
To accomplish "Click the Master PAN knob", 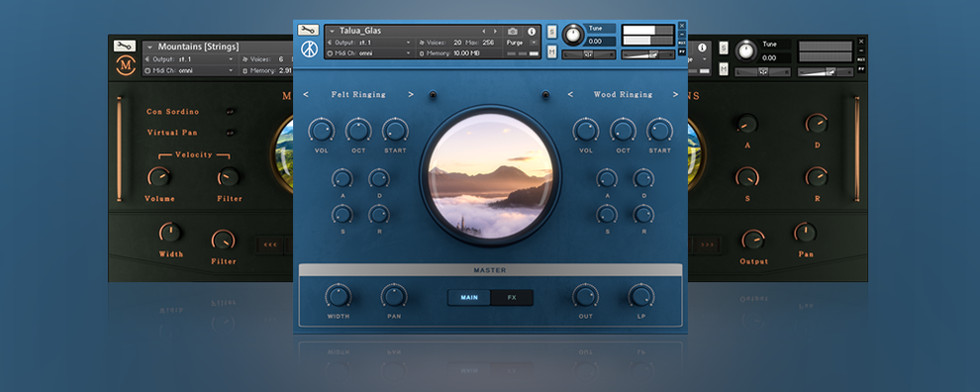I will point(394,296).
